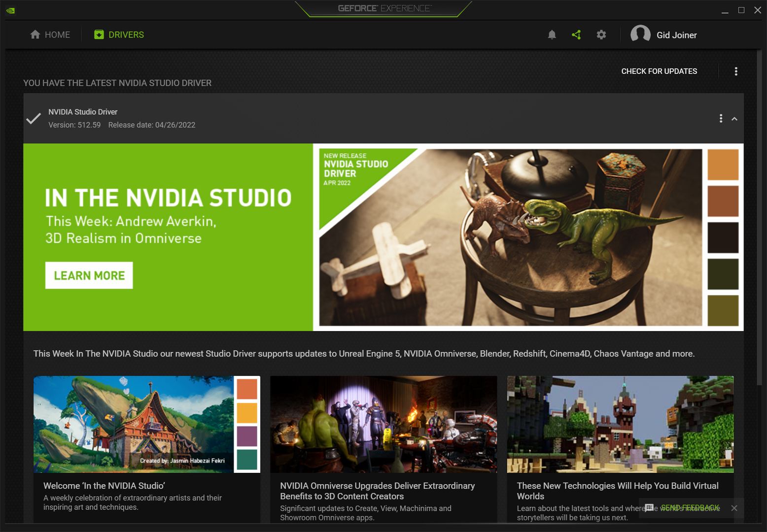This screenshot has height=532, width=767.
Task: Click 'NVIDIA Studio Driver' title text
Action: tap(83, 112)
